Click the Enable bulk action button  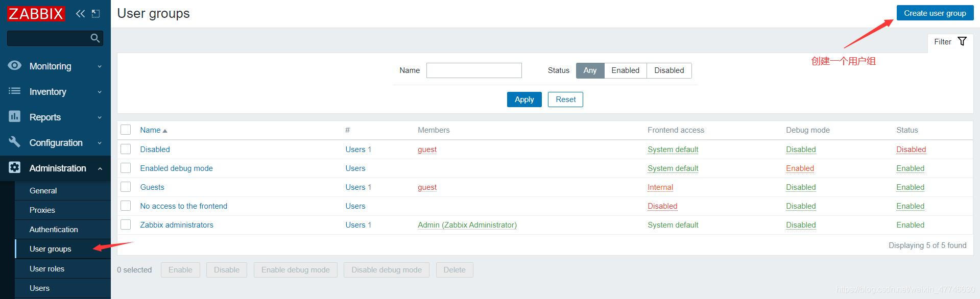180,270
